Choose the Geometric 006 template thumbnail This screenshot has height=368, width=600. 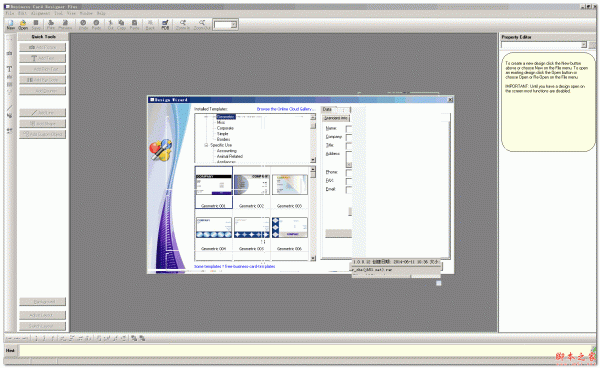pos(290,228)
